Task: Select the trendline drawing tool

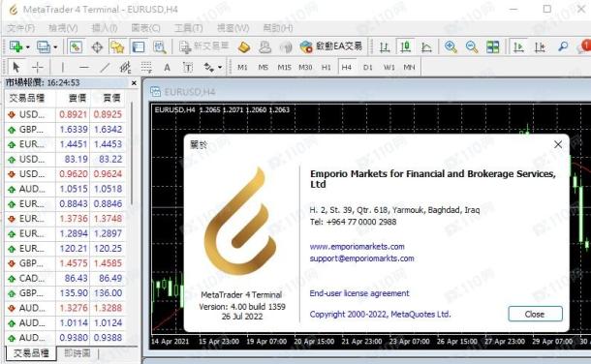Action: coord(105,68)
